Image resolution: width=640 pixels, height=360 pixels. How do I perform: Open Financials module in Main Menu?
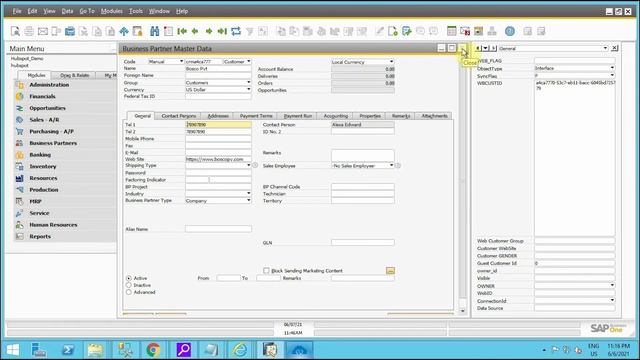(x=42, y=96)
